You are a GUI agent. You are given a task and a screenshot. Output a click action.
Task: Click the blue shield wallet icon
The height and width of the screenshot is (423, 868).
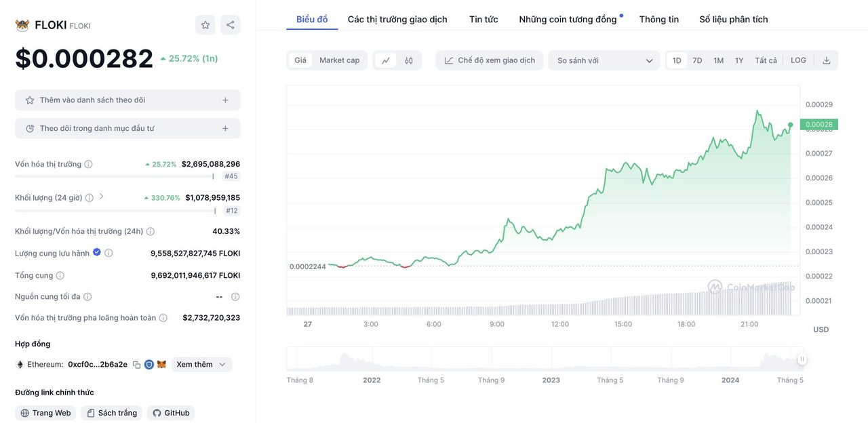149,365
